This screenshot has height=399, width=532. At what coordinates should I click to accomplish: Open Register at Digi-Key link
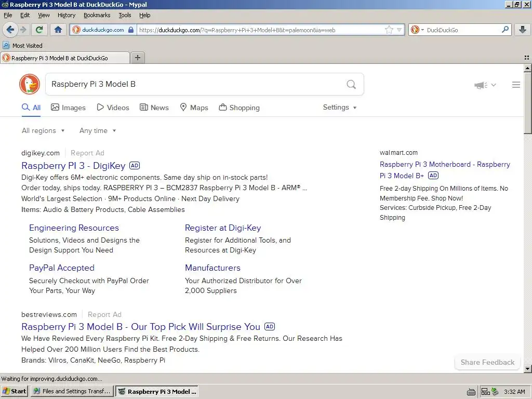coord(223,228)
